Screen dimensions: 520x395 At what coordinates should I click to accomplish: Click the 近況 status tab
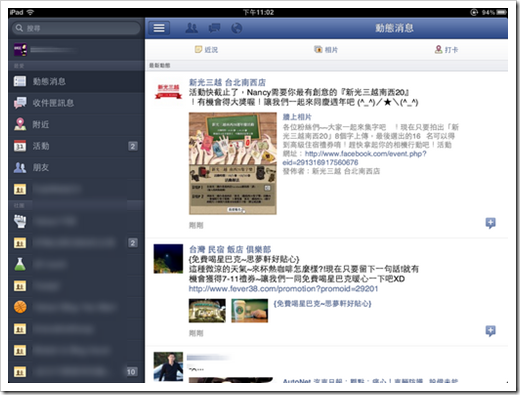(206, 50)
